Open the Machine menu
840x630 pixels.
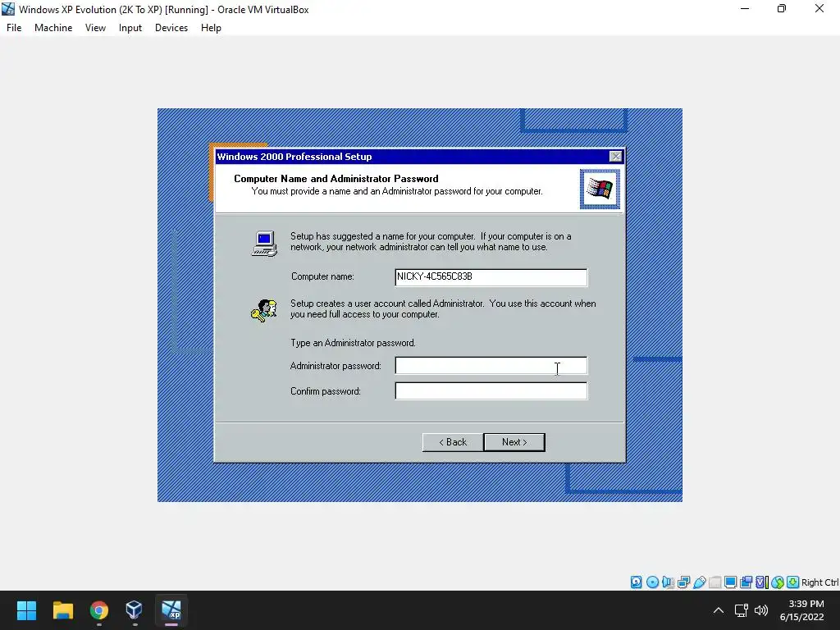pos(53,28)
